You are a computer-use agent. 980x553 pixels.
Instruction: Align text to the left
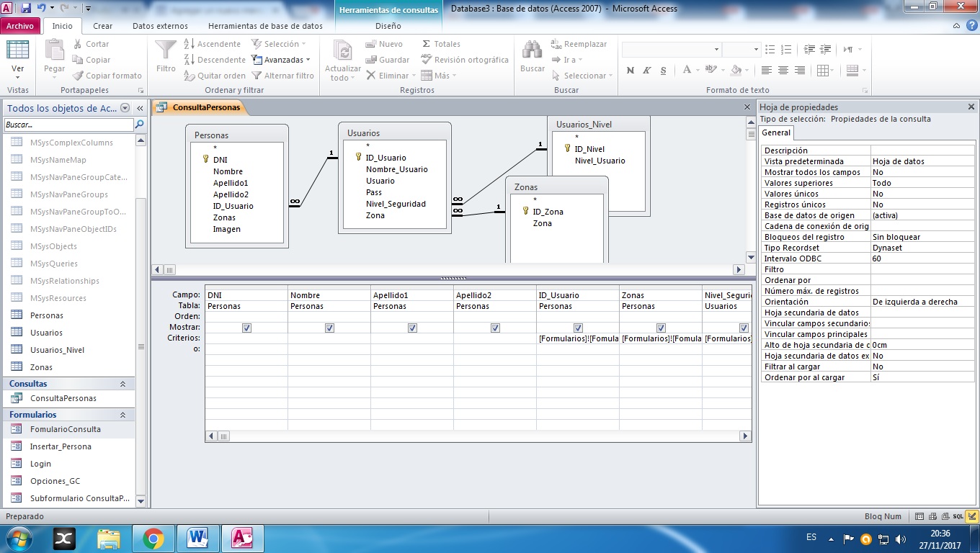pyautogui.click(x=766, y=71)
